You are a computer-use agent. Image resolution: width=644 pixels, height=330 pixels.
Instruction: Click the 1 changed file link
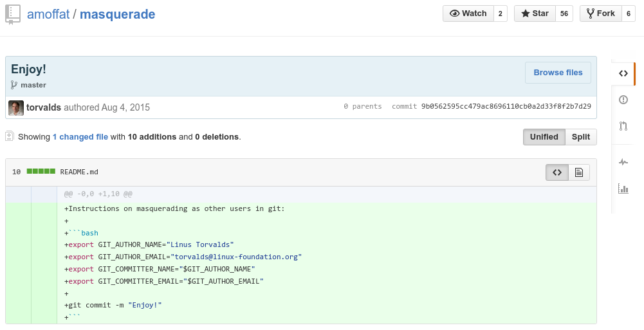(x=80, y=136)
